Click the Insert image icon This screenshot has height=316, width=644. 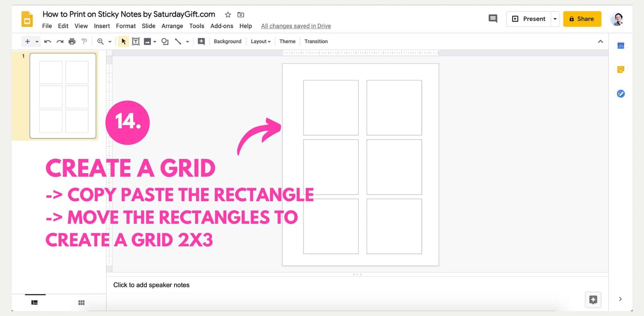coord(147,41)
